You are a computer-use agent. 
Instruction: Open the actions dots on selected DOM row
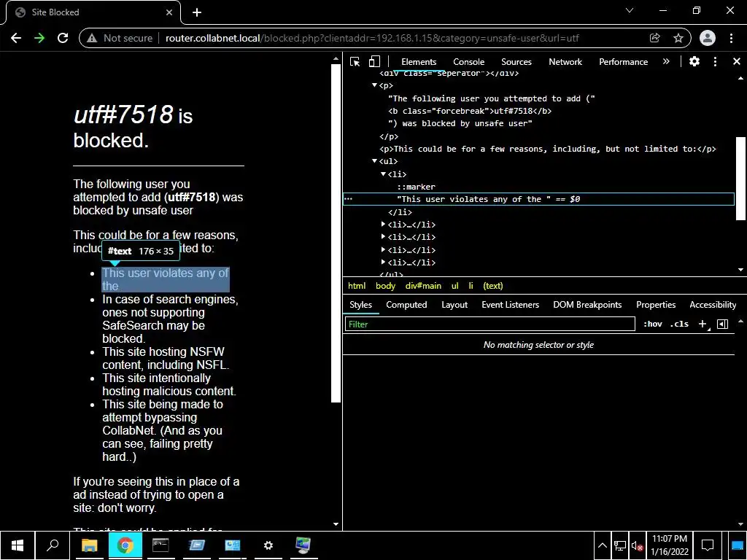click(349, 199)
